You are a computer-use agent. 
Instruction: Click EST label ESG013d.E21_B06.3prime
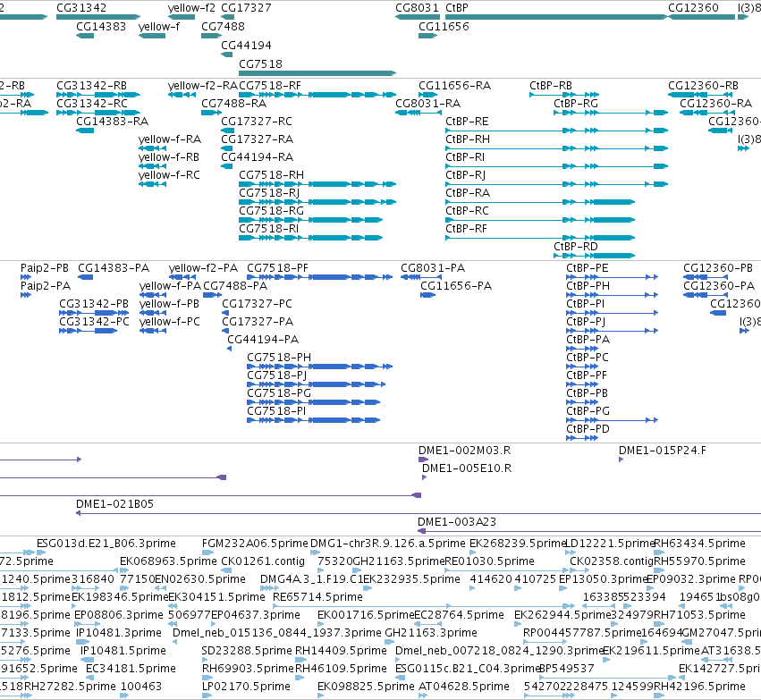tap(106, 544)
